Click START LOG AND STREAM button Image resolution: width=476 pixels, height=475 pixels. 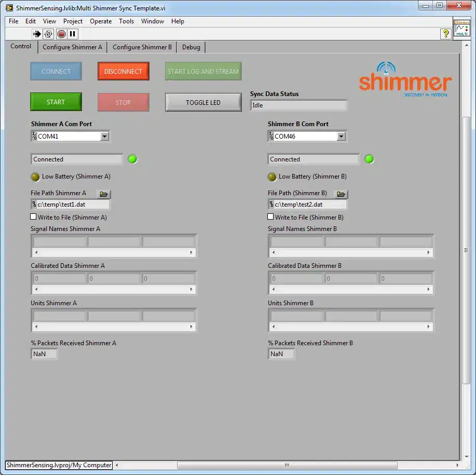tap(203, 71)
